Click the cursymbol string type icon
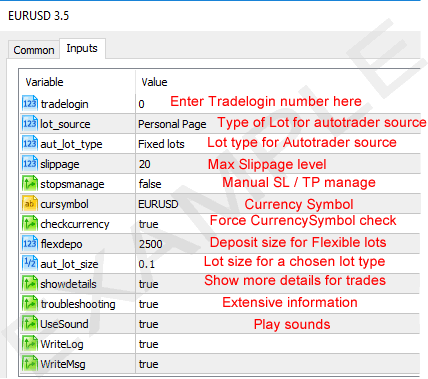Image resolution: width=428 pixels, height=379 pixels. 30,204
